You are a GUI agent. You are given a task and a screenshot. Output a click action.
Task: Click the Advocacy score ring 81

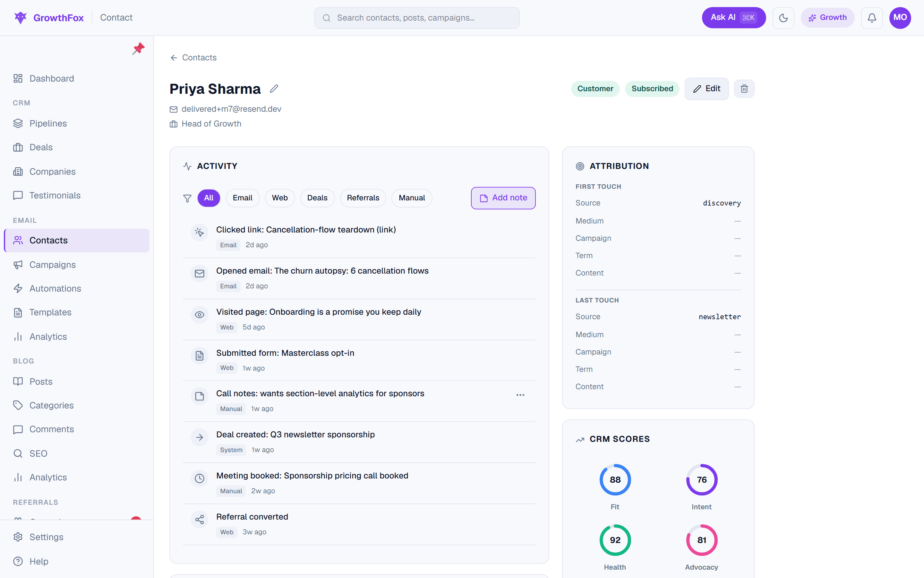point(701,540)
